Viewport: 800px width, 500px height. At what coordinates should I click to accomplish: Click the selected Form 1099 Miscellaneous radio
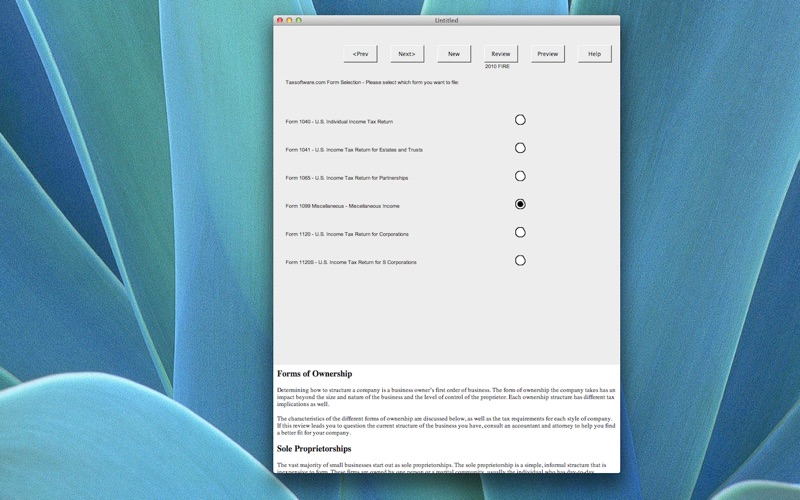pyautogui.click(x=520, y=204)
